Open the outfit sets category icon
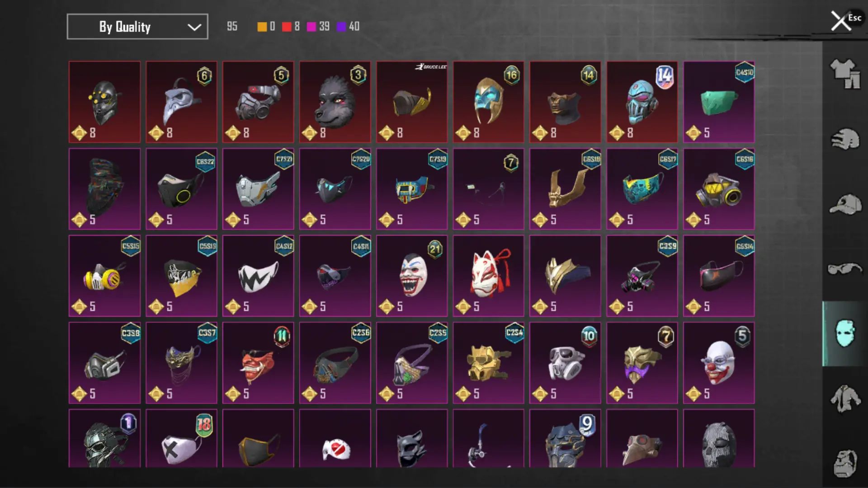Viewport: 868px width, 488px height. (844, 74)
